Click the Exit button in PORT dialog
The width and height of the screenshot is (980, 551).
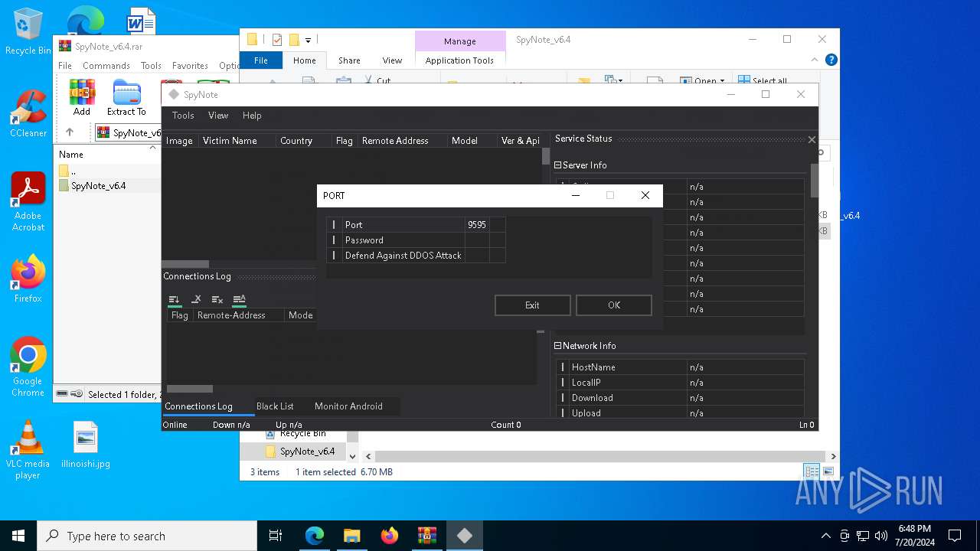click(x=532, y=305)
